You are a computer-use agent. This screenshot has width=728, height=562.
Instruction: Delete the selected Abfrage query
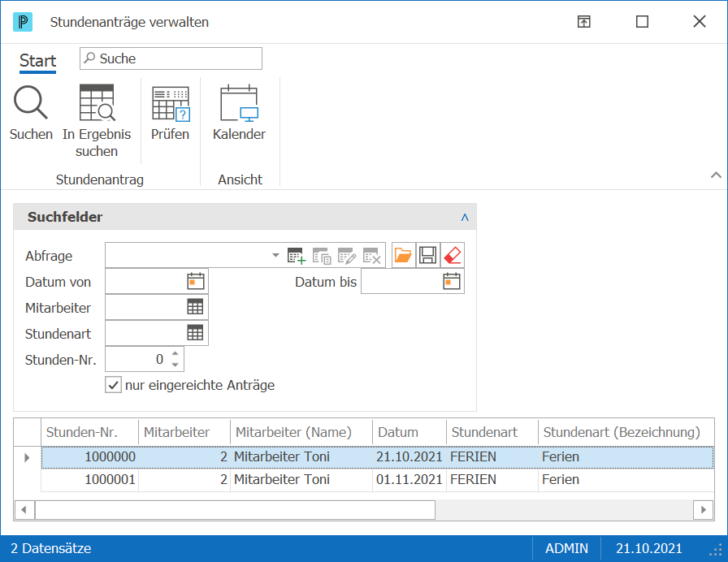pyautogui.click(x=372, y=256)
